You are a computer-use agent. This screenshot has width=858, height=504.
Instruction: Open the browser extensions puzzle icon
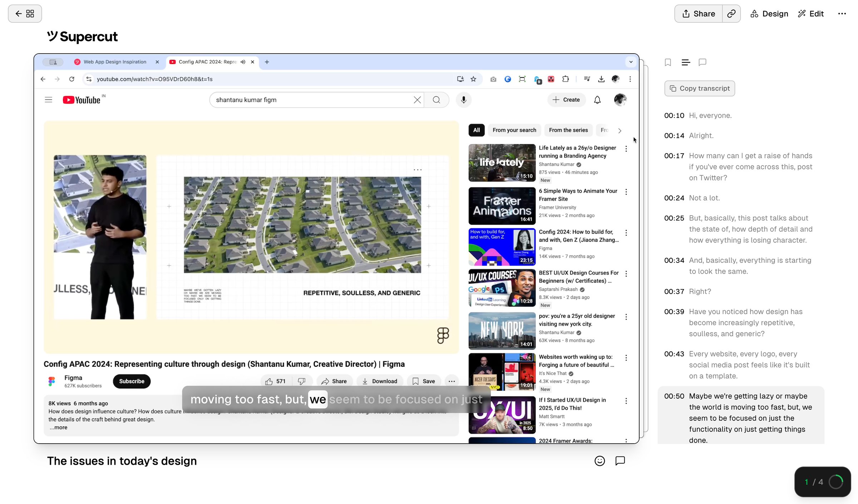tap(566, 79)
